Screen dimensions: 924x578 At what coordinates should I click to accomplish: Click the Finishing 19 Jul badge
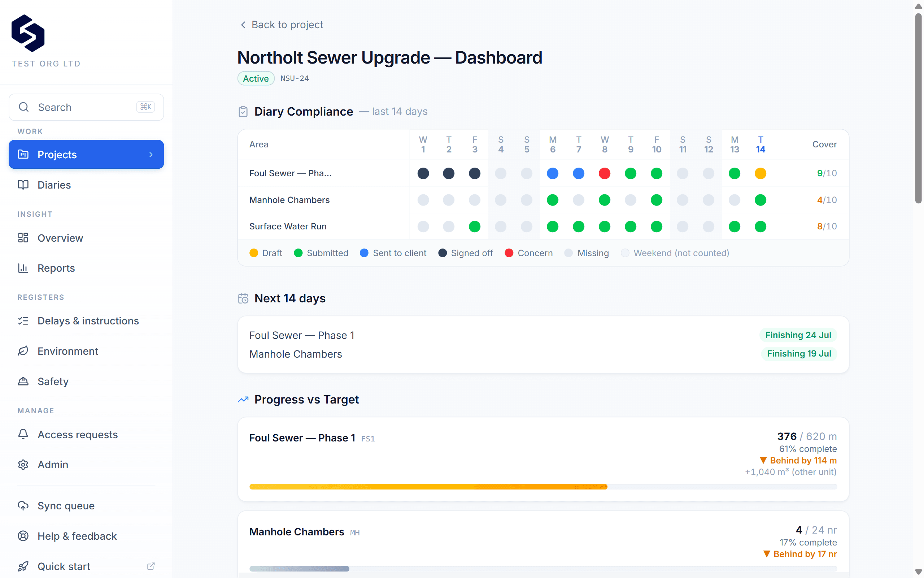coord(799,354)
